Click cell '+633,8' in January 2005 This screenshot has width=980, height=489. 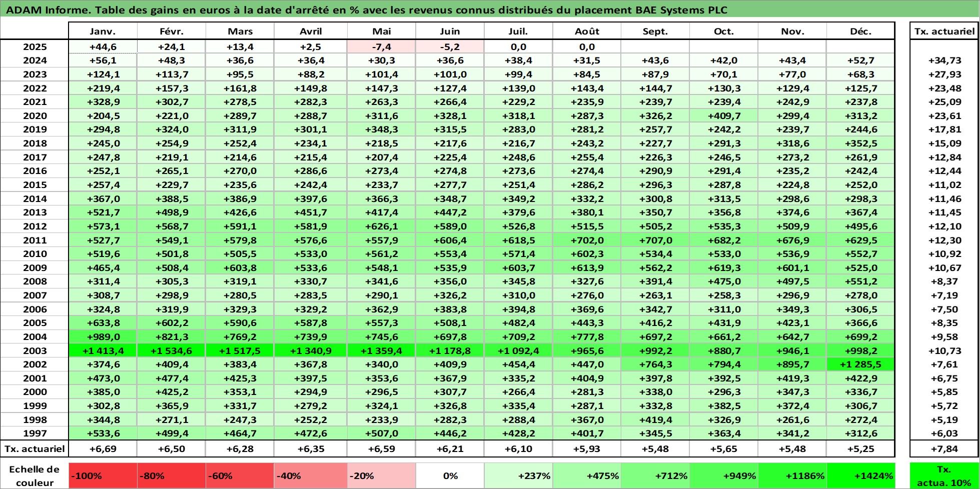click(x=103, y=323)
